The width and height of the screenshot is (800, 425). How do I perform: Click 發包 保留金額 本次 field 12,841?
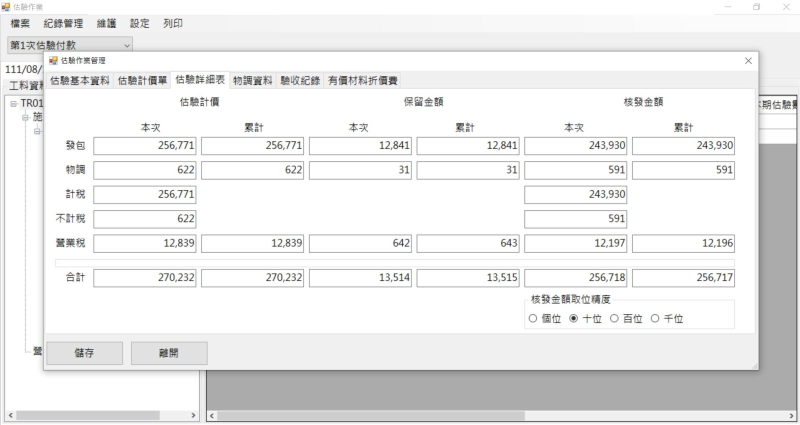(360, 145)
